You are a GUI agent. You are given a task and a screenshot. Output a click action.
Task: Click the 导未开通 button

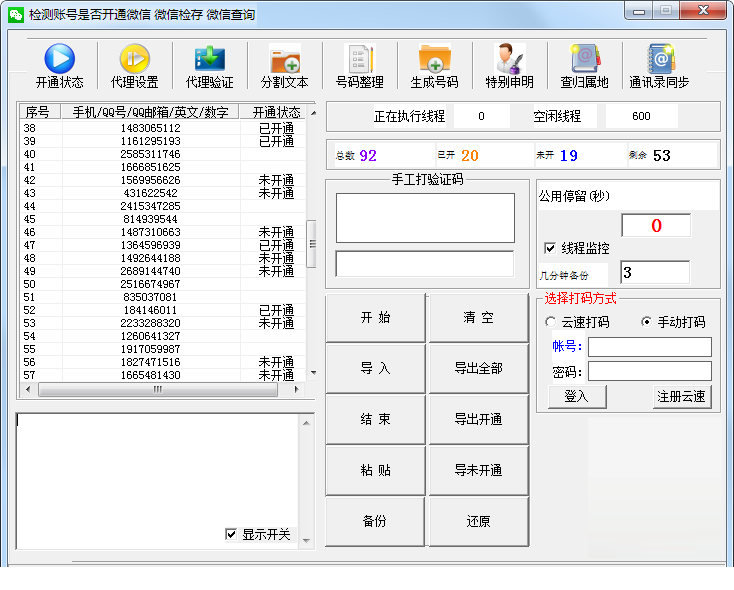pyautogui.click(x=478, y=470)
